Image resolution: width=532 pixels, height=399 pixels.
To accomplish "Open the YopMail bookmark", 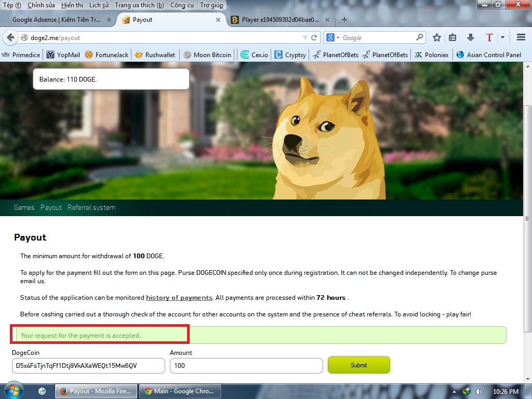I will [63, 55].
